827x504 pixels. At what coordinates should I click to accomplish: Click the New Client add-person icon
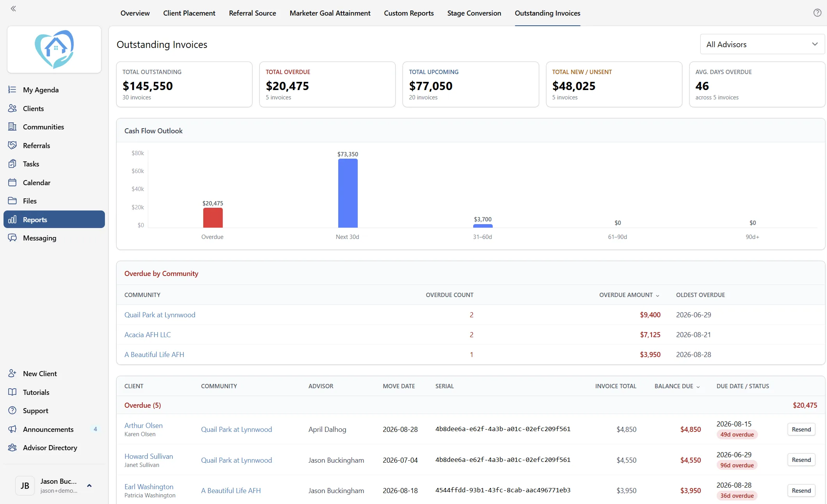(12, 373)
